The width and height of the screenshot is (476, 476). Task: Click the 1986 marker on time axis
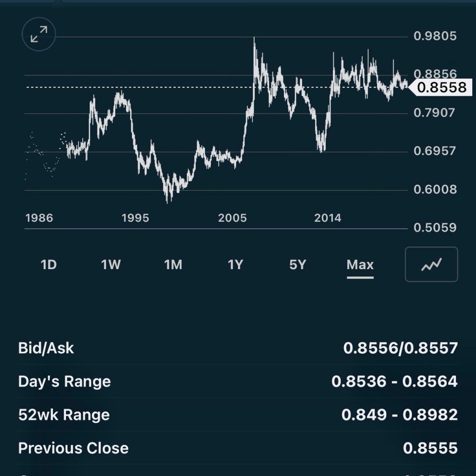pos(39,218)
